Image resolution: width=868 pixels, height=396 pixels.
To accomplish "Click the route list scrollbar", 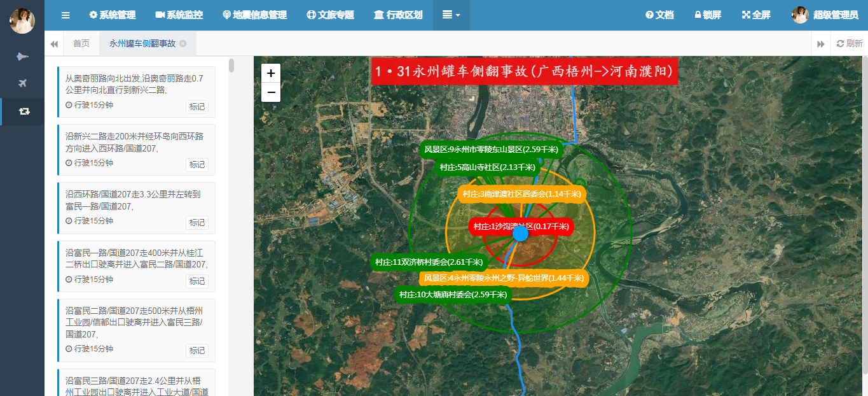I will [231, 66].
